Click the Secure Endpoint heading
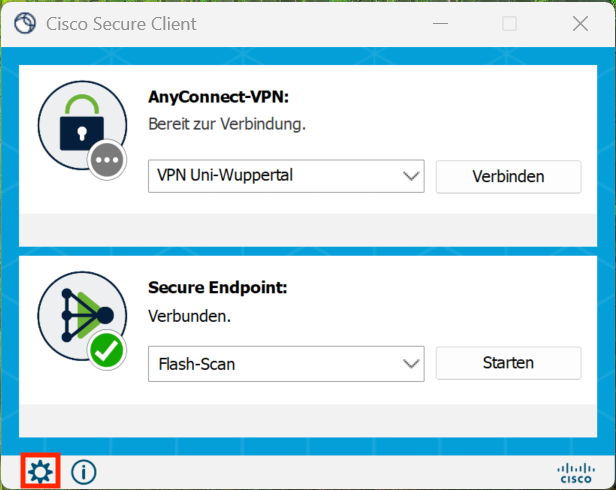 [x=217, y=287]
